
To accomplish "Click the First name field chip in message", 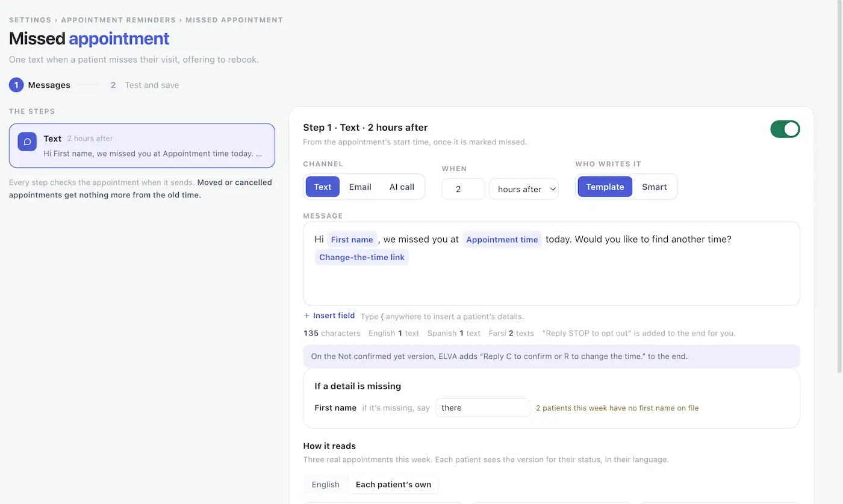I will click(x=352, y=240).
